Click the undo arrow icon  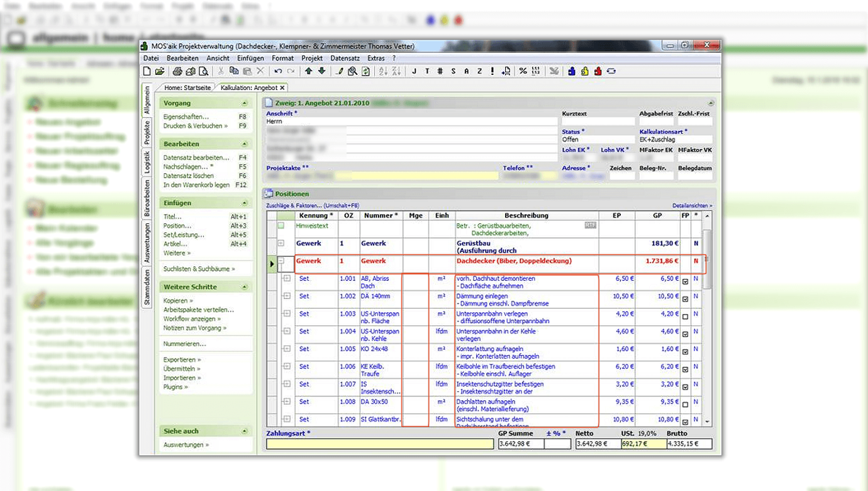click(278, 71)
